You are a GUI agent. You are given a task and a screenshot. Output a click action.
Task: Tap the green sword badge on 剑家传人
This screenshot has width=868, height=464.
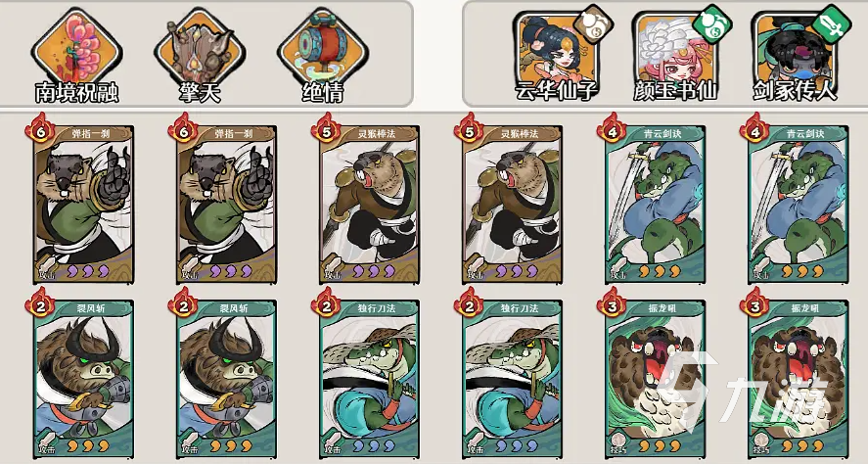[833, 23]
